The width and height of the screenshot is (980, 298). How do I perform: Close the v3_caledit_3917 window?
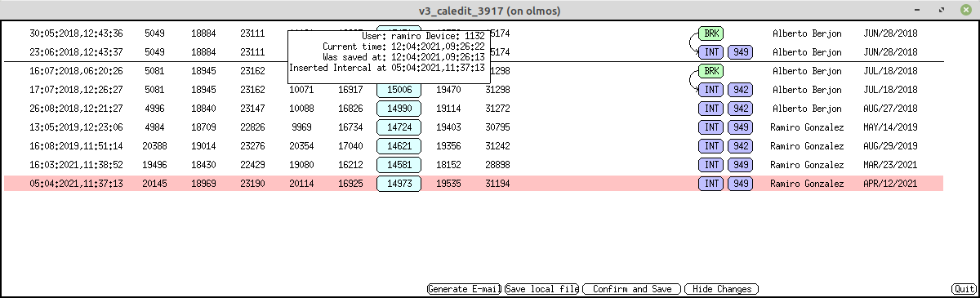(966, 11)
